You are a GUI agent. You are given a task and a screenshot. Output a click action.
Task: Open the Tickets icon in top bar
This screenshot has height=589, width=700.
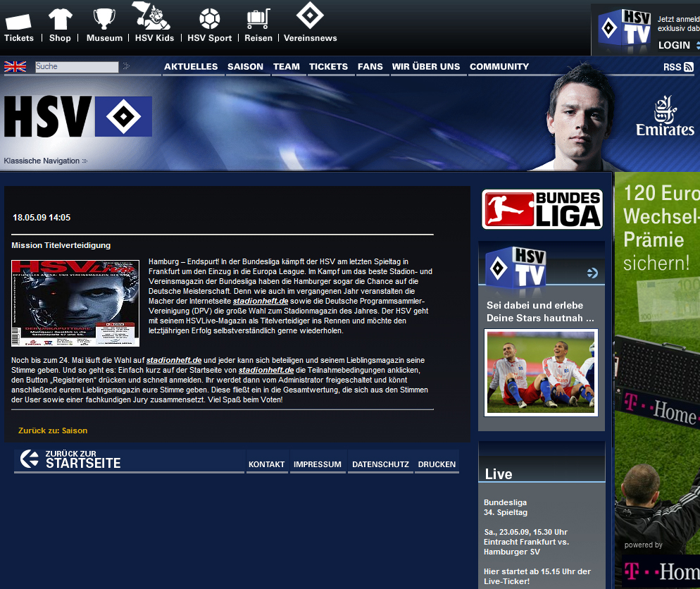tap(18, 22)
